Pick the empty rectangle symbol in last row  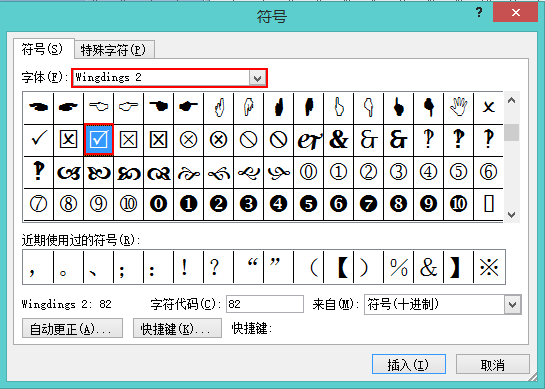coord(488,204)
